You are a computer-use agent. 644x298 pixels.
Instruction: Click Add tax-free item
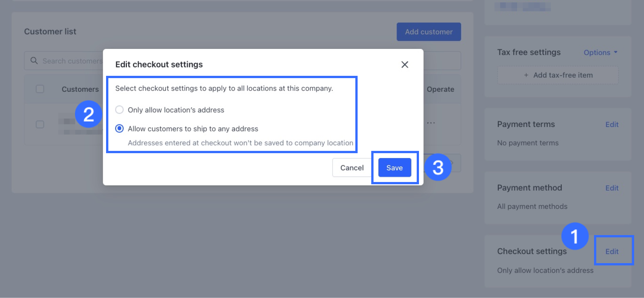pyautogui.click(x=563, y=75)
